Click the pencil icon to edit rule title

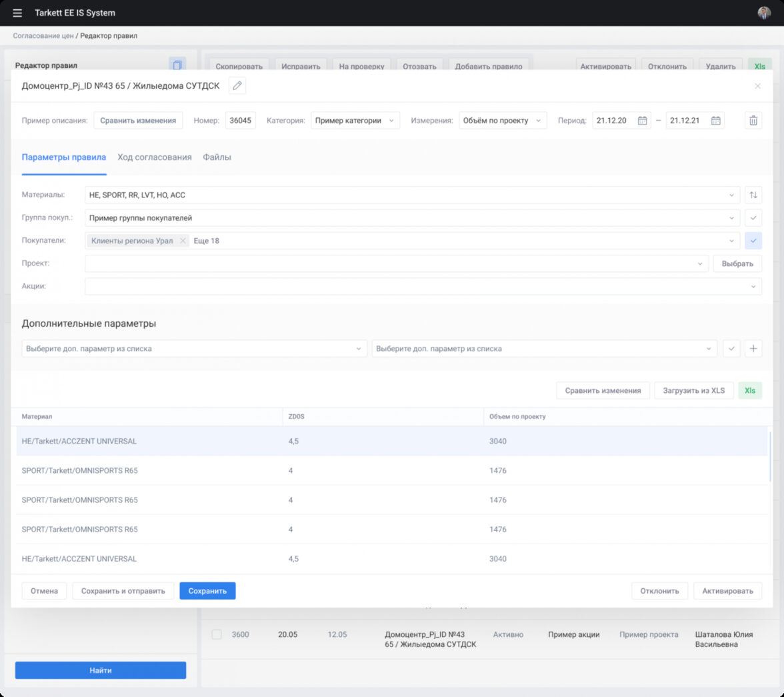point(237,85)
